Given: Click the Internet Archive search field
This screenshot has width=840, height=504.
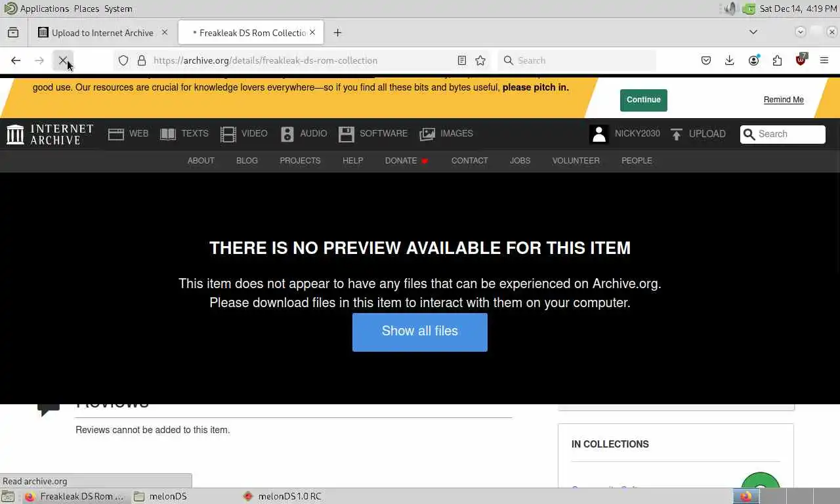Looking at the screenshot, I should coord(783,134).
